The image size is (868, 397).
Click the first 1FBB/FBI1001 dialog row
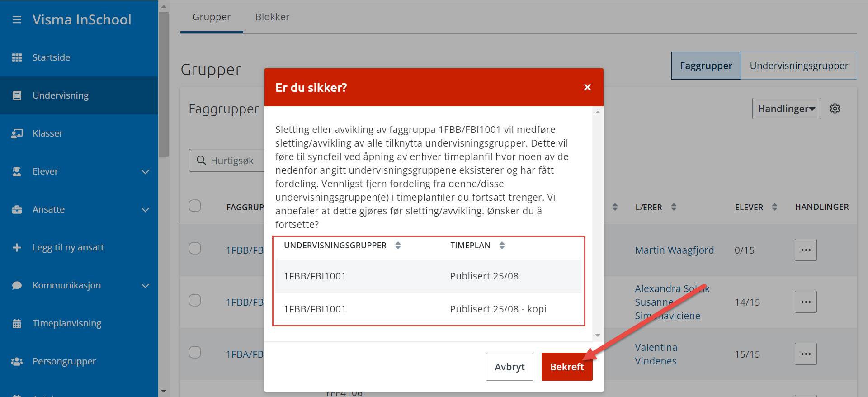428,276
